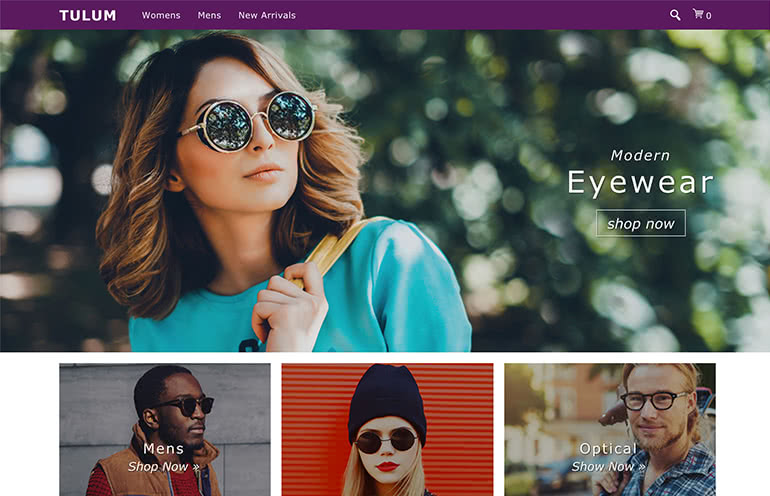Click the TULUM logo

click(x=87, y=15)
